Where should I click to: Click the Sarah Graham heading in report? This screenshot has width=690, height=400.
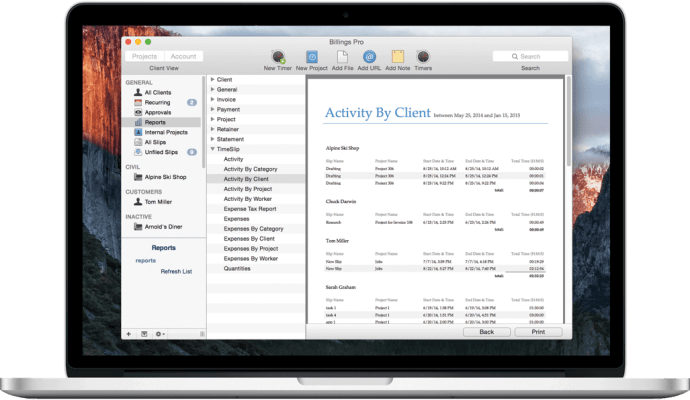click(x=341, y=287)
